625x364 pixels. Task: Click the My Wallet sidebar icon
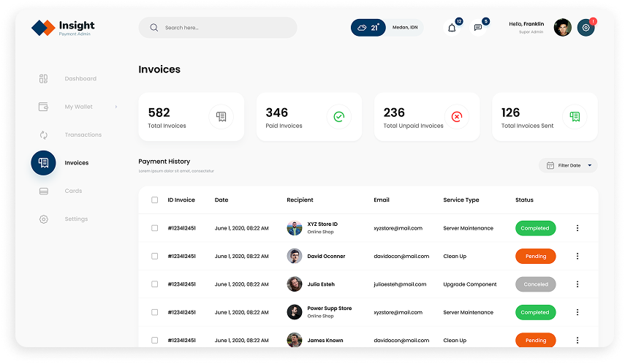pyautogui.click(x=43, y=107)
